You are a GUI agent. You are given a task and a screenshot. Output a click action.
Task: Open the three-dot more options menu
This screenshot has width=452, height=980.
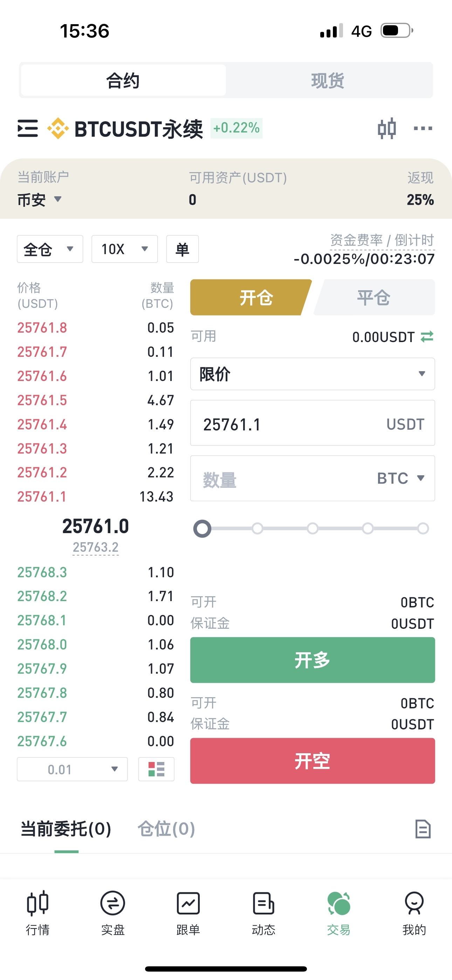coord(423,129)
